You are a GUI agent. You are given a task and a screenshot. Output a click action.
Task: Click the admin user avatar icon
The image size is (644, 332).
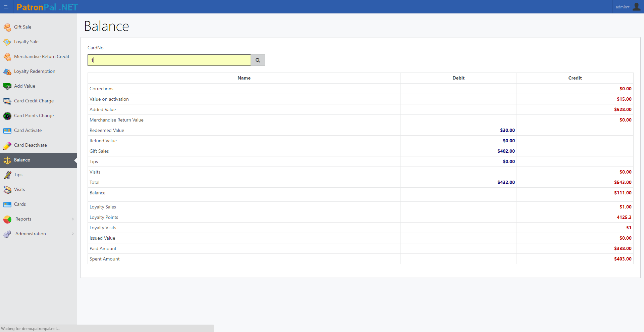[636, 7]
